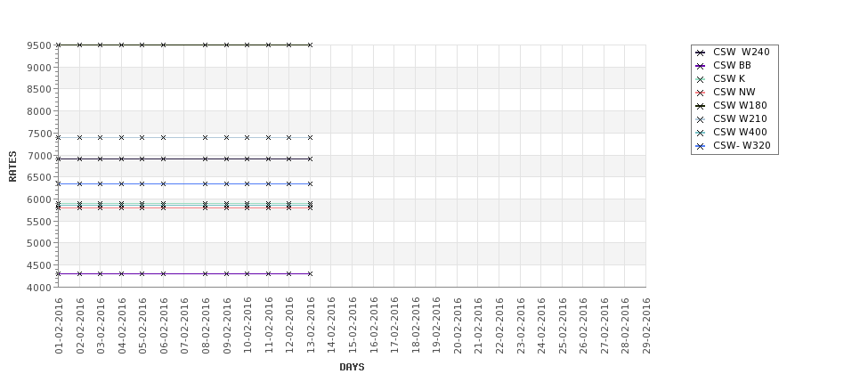Click the CSW K legend marker icon
The image size is (868, 382).
(701, 79)
